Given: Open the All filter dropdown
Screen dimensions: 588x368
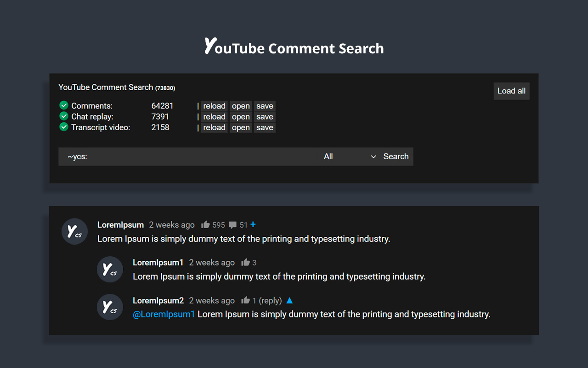Looking at the screenshot, I should tap(350, 156).
